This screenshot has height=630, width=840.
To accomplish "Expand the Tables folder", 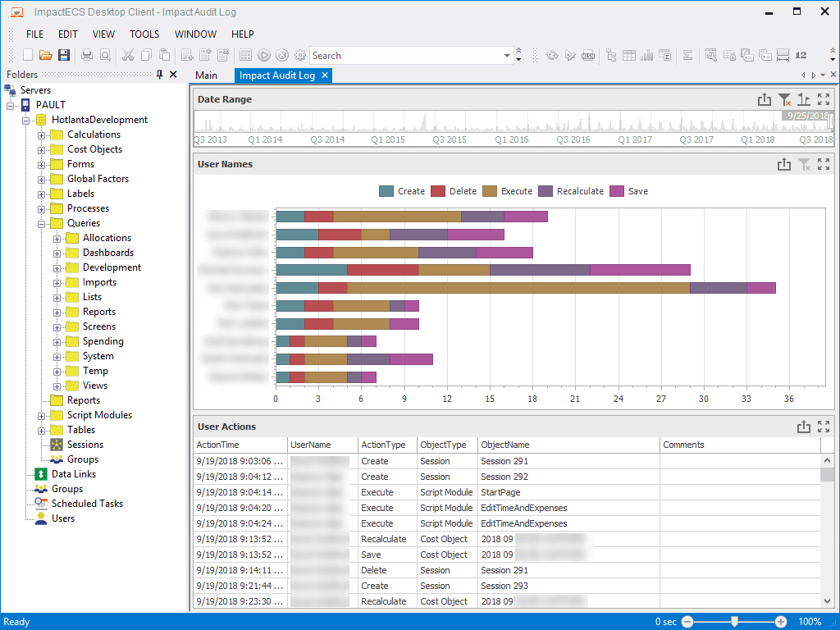I will [x=41, y=431].
